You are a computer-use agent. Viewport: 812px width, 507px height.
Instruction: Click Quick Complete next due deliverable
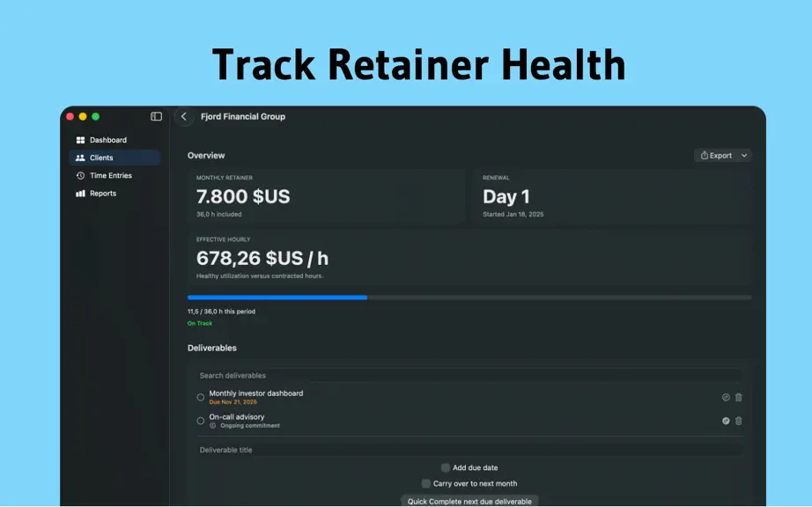(x=469, y=501)
